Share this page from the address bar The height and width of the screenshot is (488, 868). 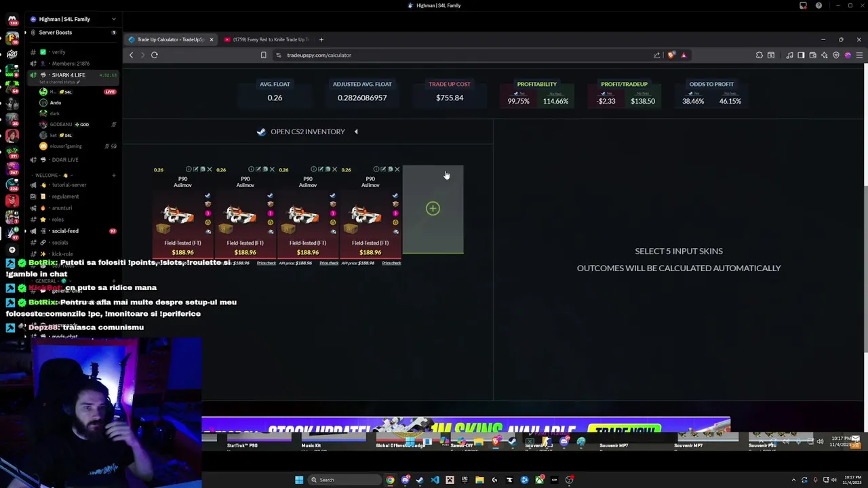[656, 55]
